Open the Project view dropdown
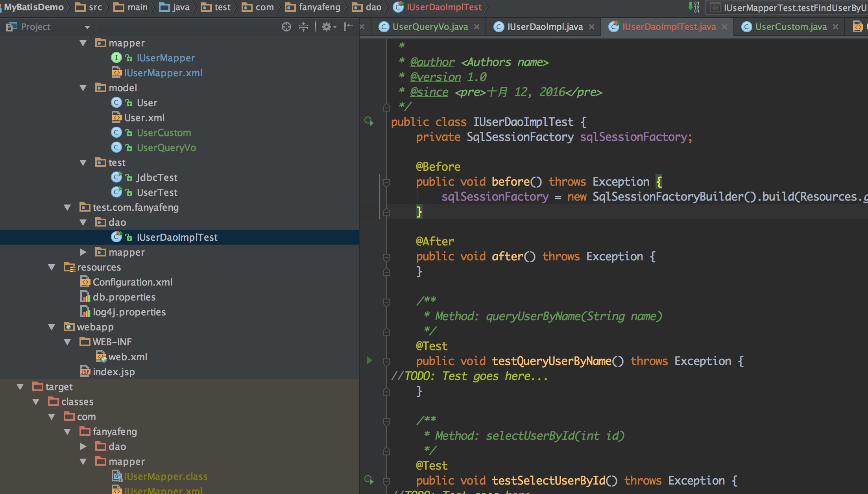Viewport: 868px width, 494px height. [87, 27]
